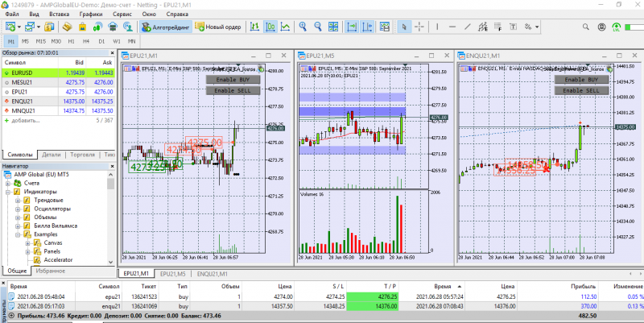The image size is (644, 323).
Task: Open the Freelance/community person icon
Action: pyautogui.click(x=129, y=27)
